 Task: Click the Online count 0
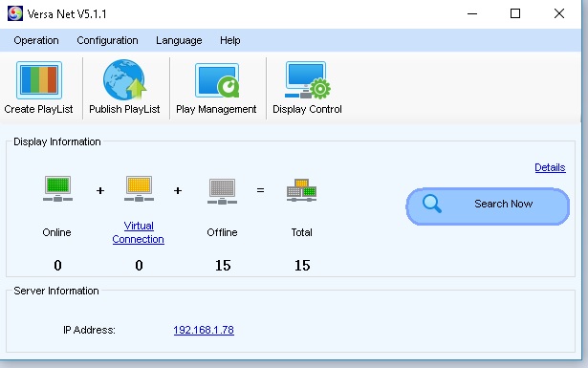[x=57, y=266]
